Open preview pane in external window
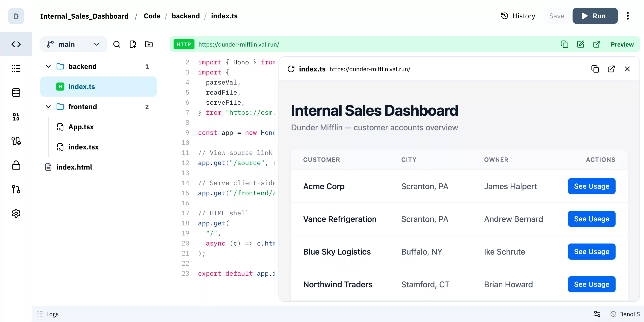 coord(611,69)
